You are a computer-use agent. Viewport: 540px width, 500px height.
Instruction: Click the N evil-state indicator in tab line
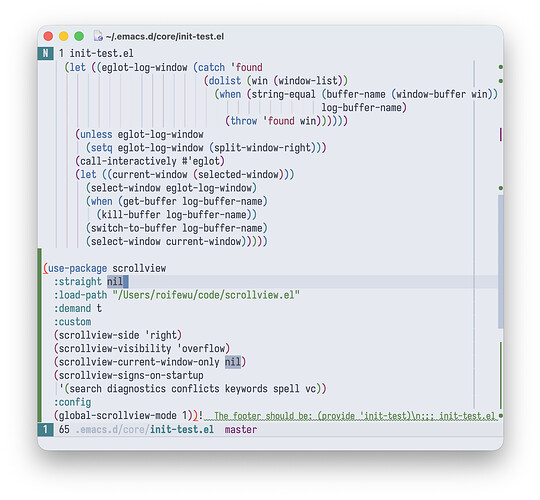[x=45, y=53]
